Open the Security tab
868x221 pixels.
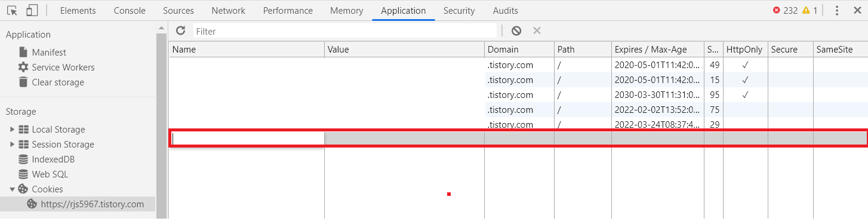[x=459, y=11]
